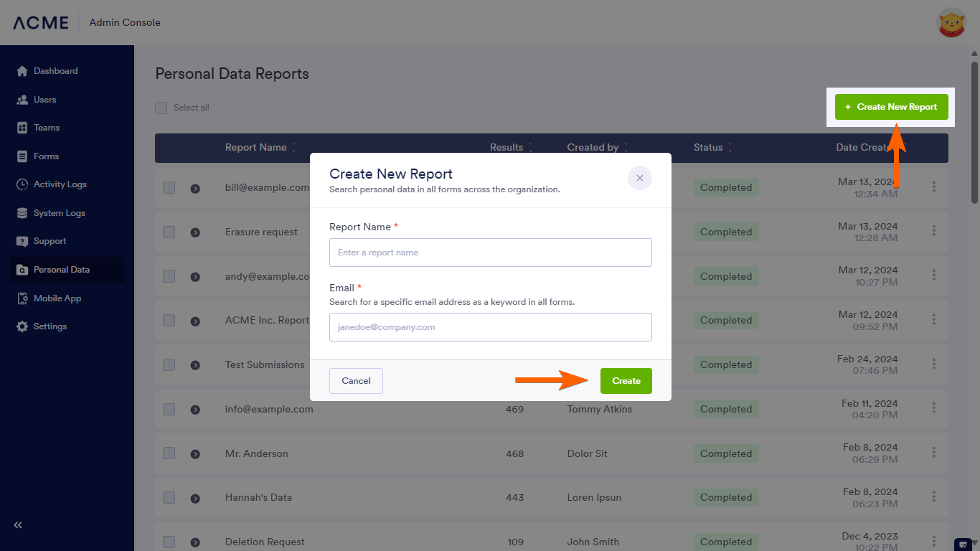This screenshot has height=551, width=980.
Task: Collapse the sidebar with double-chevron icon
Action: tap(18, 525)
